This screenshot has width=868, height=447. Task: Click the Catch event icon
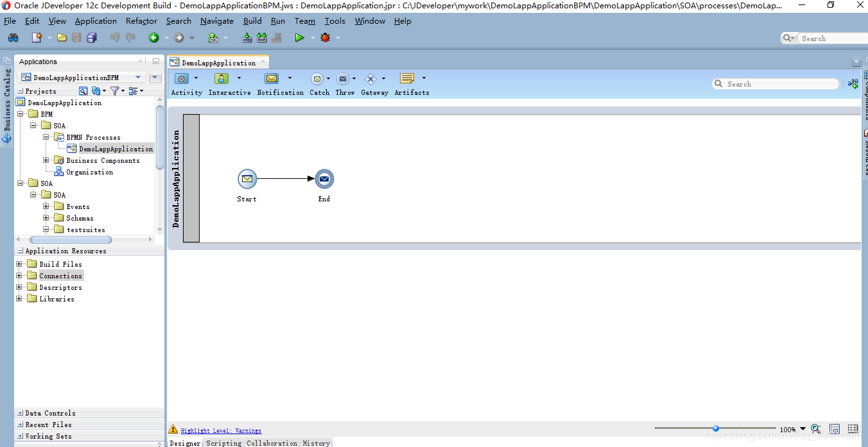tap(317, 79)
